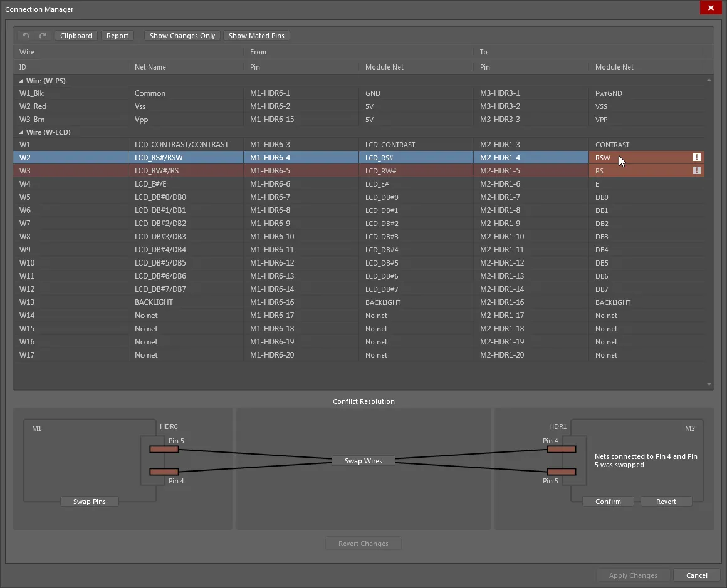Viewport: 727px width, 588px height.
Task: Click the ID column header
Action: 70,67
